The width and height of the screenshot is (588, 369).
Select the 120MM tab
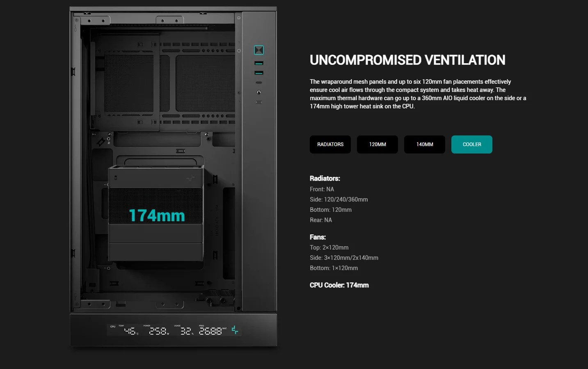[378, 144]
